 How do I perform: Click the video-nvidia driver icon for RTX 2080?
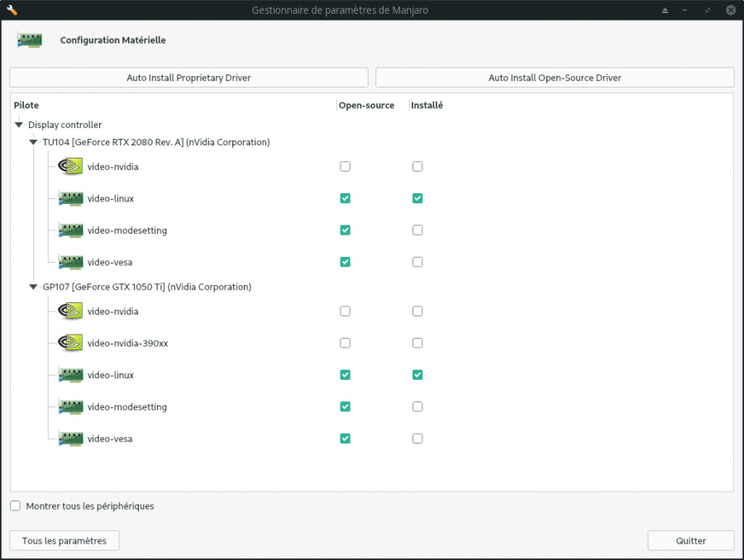click(69, 166)
